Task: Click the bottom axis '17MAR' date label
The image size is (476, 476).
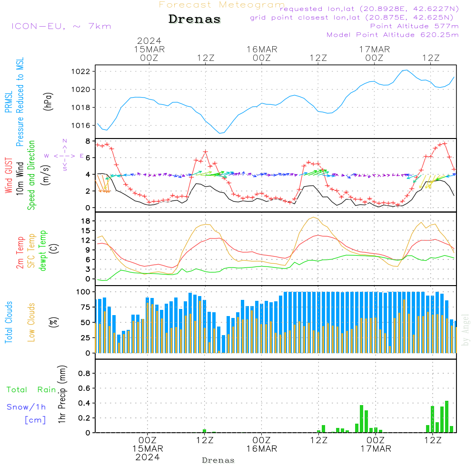Action: point(376,449)
